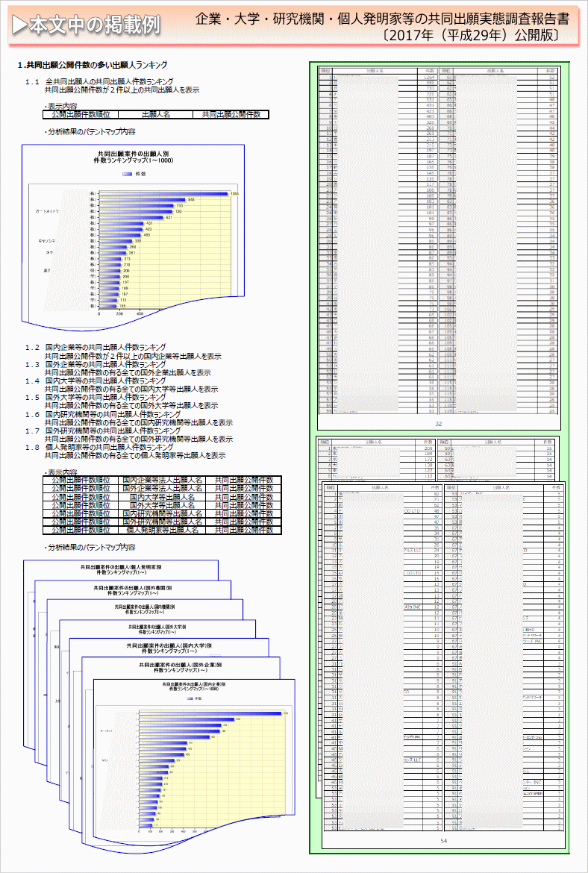Open the stacked chart titled (国外企業)別
The height and width of the screenshot is (873, 588).
pyautogui.click(x=181, y=667)
